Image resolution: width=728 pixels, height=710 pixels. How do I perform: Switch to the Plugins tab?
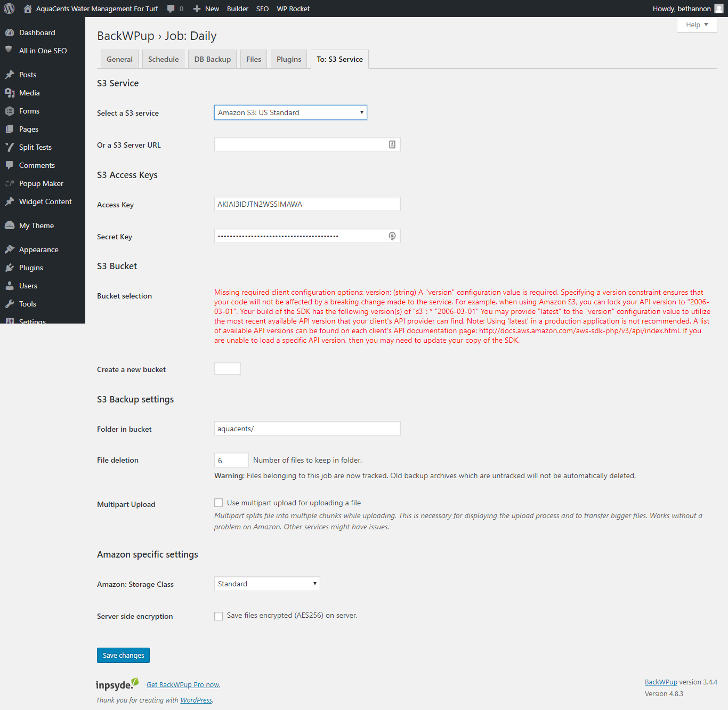(289, 59)
